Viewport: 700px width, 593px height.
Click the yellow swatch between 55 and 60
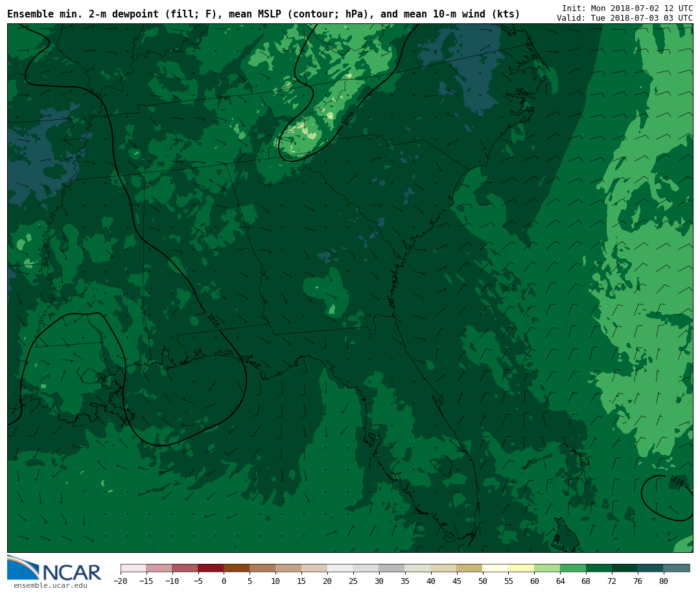pos(522,568)
